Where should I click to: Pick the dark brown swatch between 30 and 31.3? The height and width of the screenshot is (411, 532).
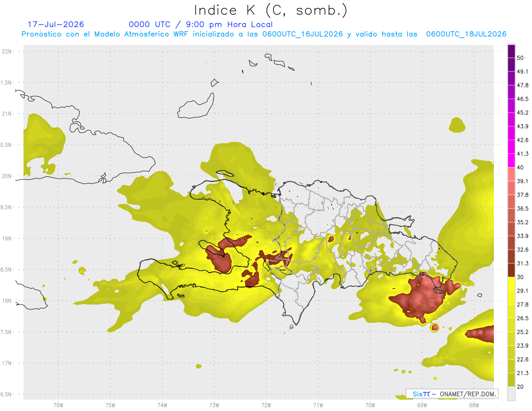(x=511, y=270)
